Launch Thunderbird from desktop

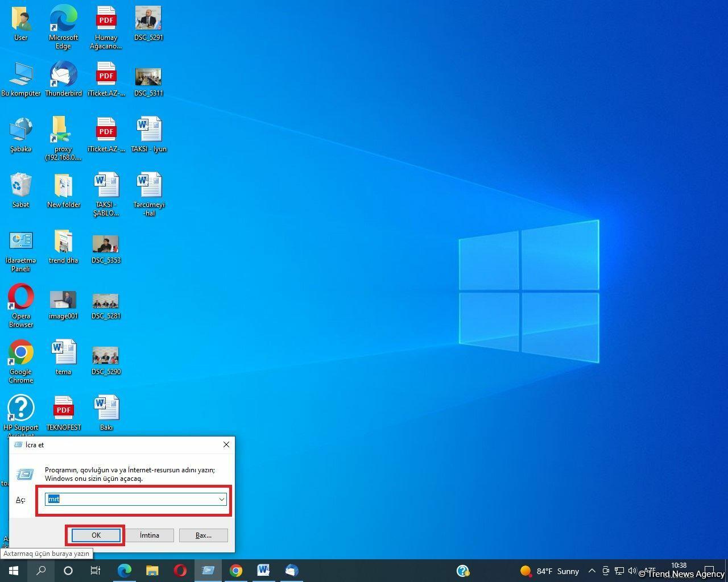(x=63, y=80)
